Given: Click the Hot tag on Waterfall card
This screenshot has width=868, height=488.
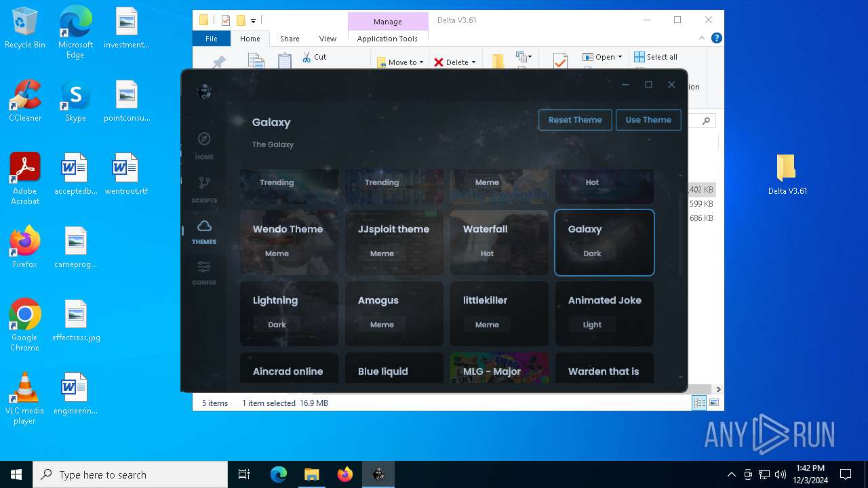Looking at the screenshot, I should [x=487, y=253].
